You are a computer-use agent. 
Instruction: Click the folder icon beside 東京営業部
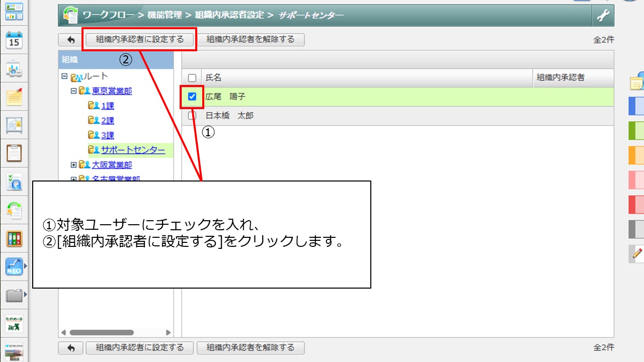(x=85, y=91)
